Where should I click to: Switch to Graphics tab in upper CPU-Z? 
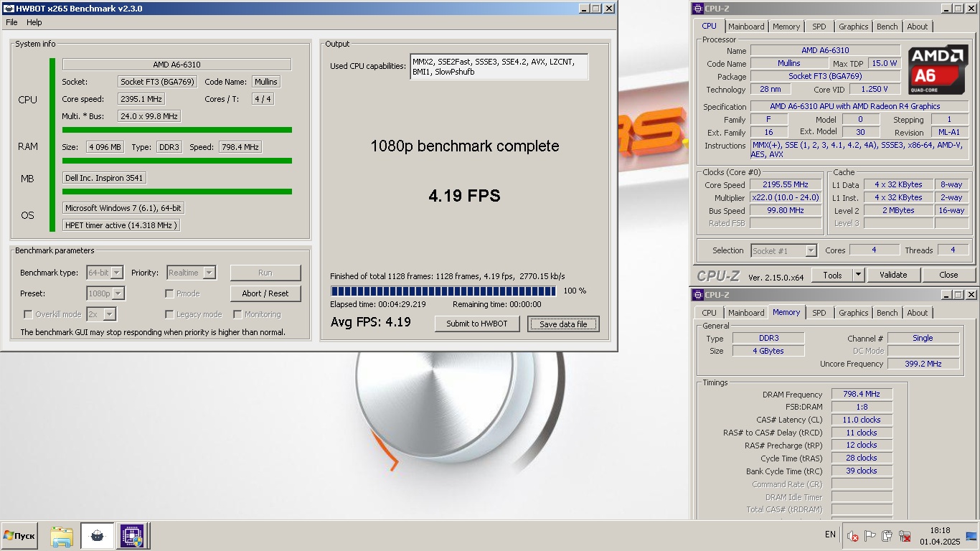[x=853, y=27]
